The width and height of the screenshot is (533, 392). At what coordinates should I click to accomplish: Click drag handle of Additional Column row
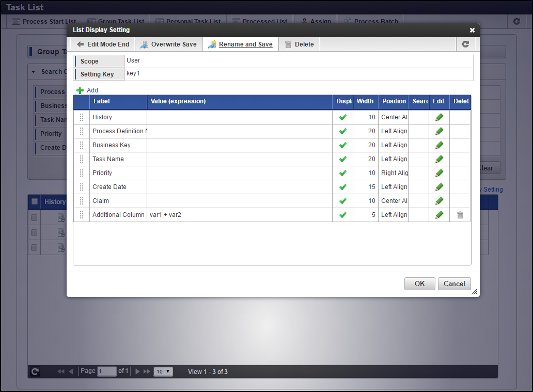82,215
